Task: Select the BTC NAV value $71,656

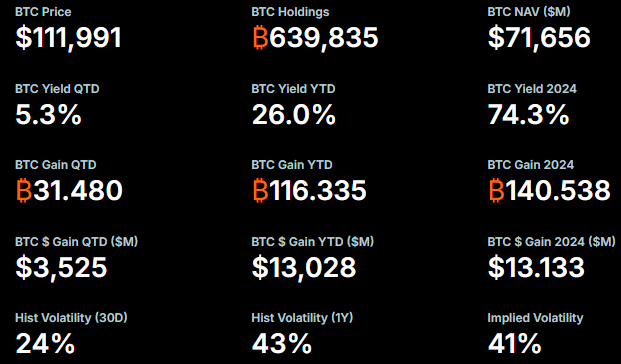Action: [x=539, y=38]
